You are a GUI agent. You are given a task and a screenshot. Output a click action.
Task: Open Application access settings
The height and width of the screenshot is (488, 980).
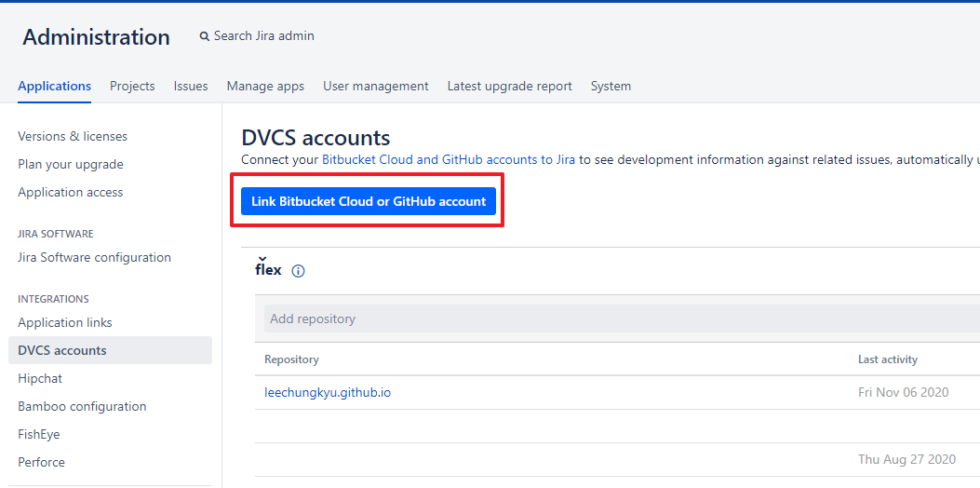[71, 192]
